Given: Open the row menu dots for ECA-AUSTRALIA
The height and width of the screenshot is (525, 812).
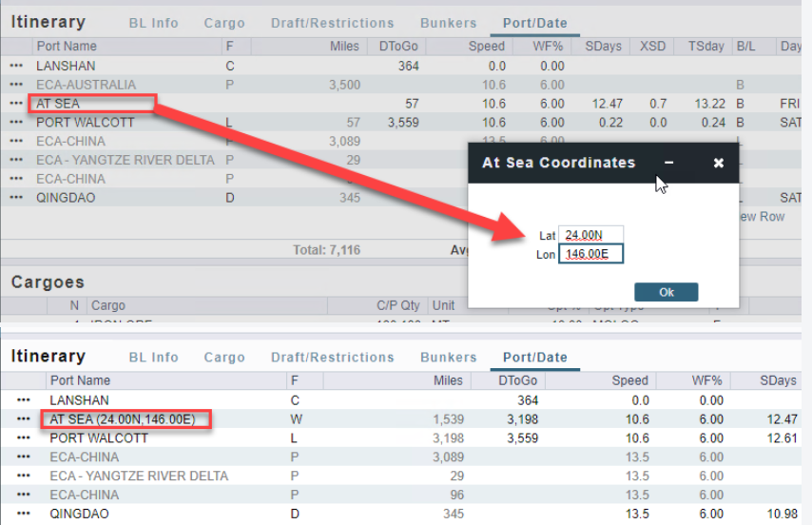Looking at the screenshot, I should (x=16, y=85).
